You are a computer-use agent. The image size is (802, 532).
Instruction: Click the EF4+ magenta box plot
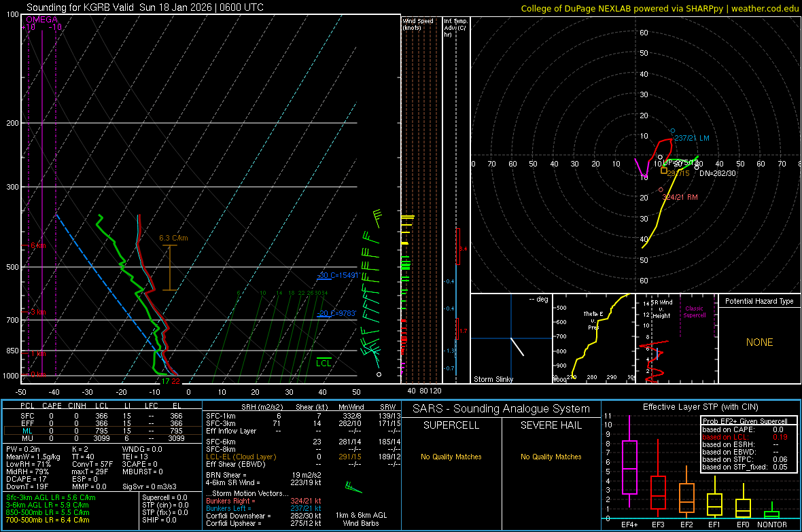point(629,467)
